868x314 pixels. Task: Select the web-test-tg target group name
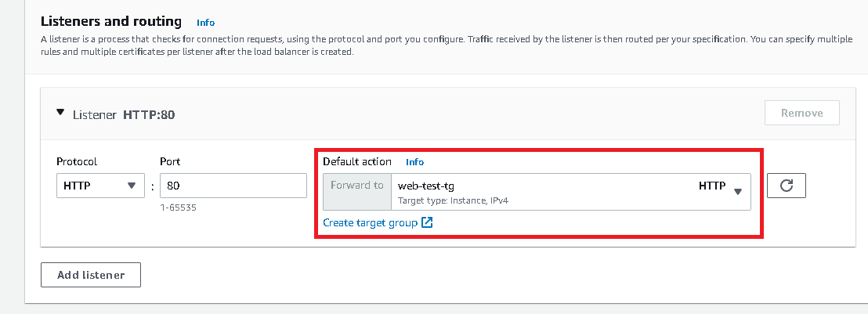pos(426,186)
